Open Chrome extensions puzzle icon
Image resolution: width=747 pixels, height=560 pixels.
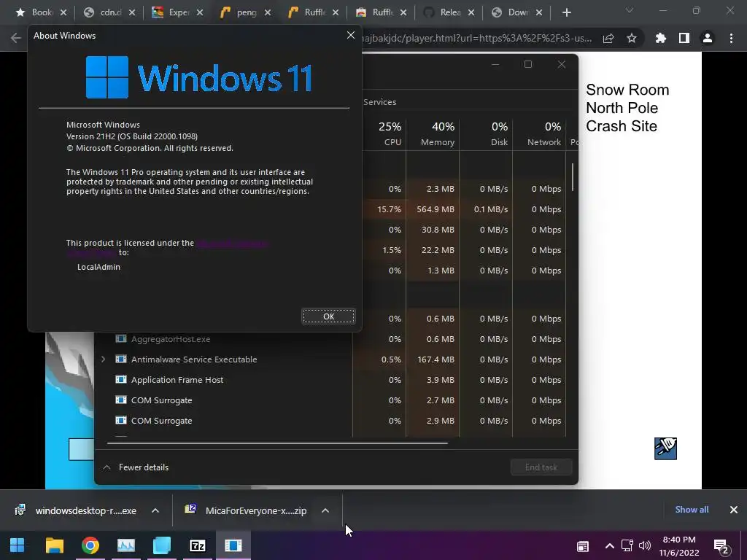click(661, 38)
